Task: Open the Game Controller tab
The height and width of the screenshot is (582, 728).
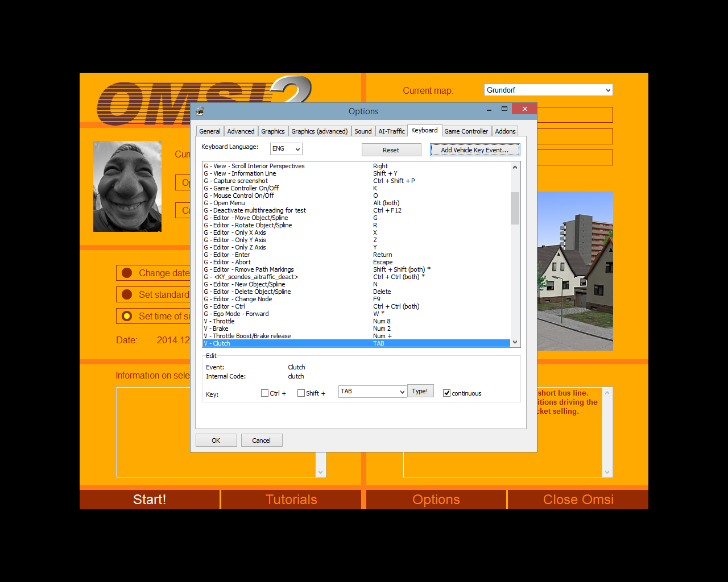Action: click(466, 131)
